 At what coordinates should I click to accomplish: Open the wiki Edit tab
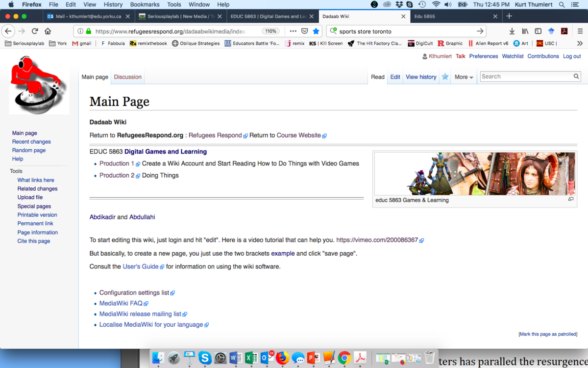point(395,77)
